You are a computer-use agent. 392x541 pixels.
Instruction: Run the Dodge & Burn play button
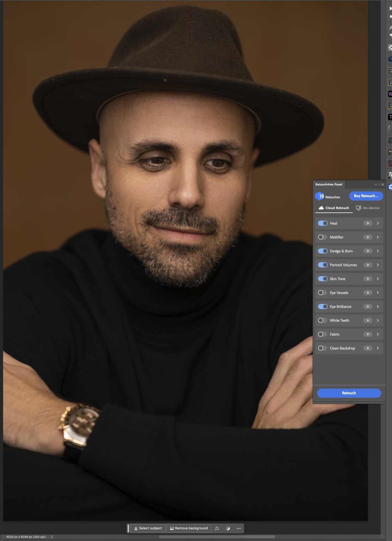(368, 251)
